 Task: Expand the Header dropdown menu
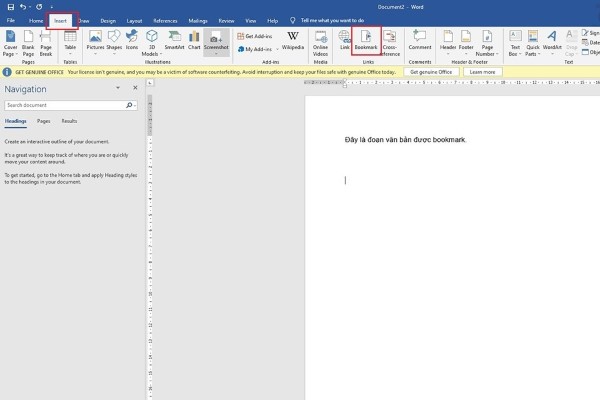[x=448, y=47]
